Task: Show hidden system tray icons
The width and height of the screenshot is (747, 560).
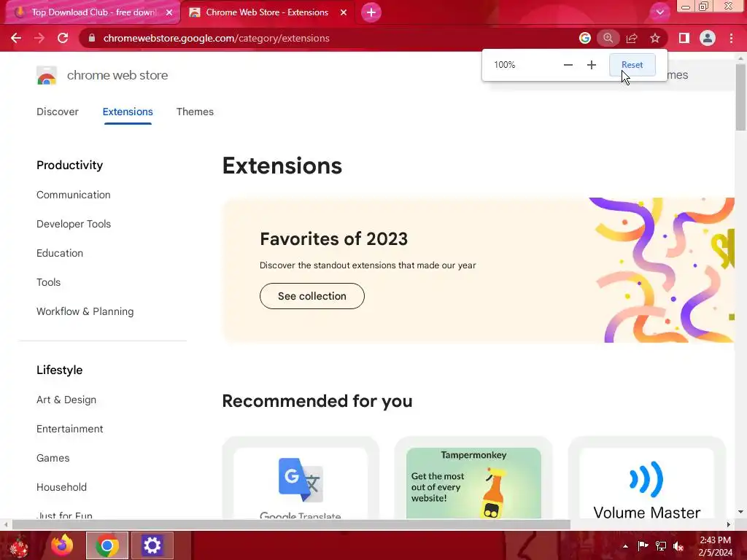Action: pyautogui.click(x=625, y=546)
